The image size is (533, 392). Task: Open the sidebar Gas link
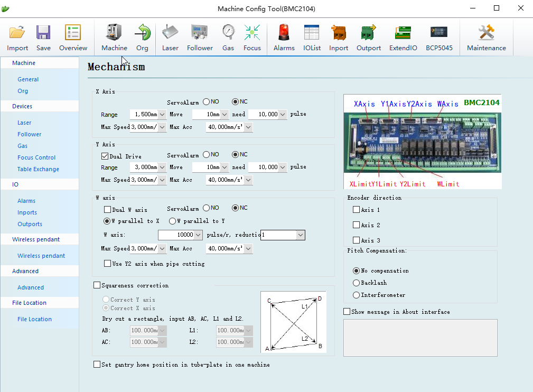point(22,145)
